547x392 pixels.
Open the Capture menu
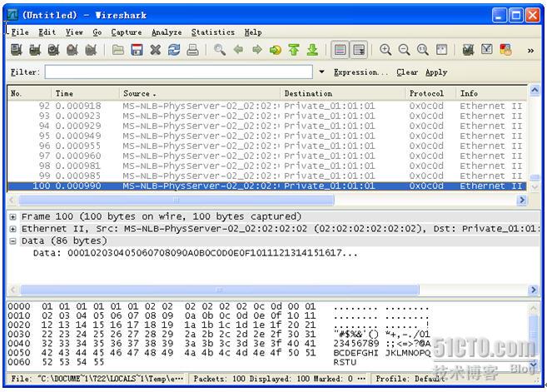point(127,32)
